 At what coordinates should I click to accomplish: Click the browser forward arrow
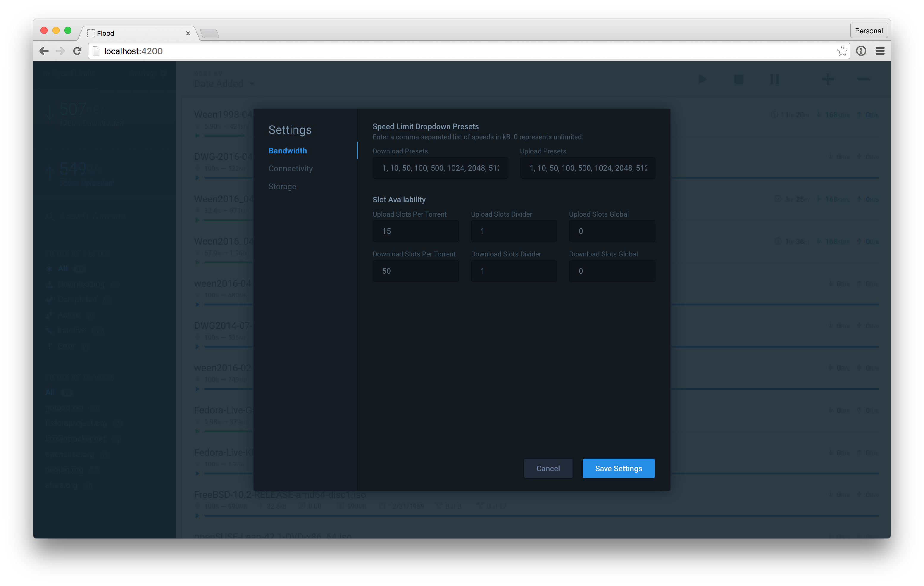tap(60, 51)
